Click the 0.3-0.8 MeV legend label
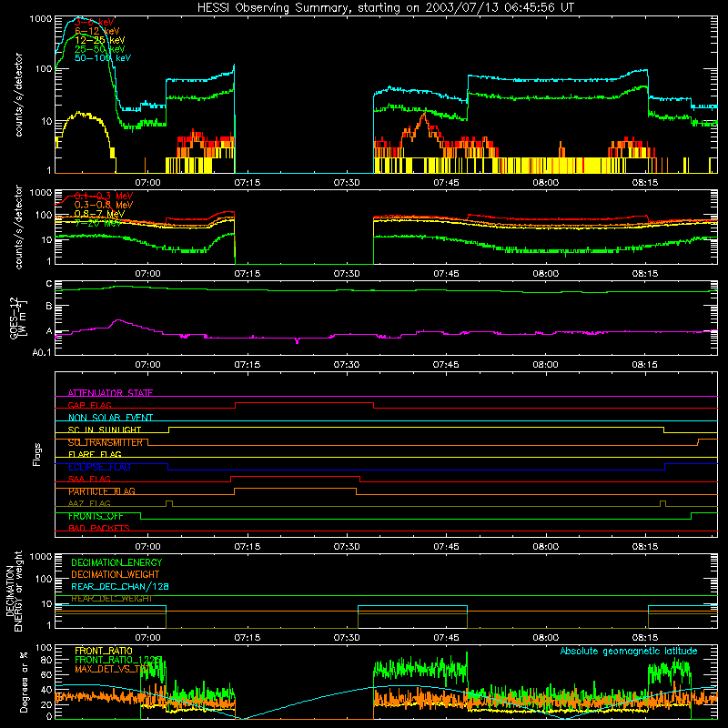The image size is (728, 728). pos(104,205)
